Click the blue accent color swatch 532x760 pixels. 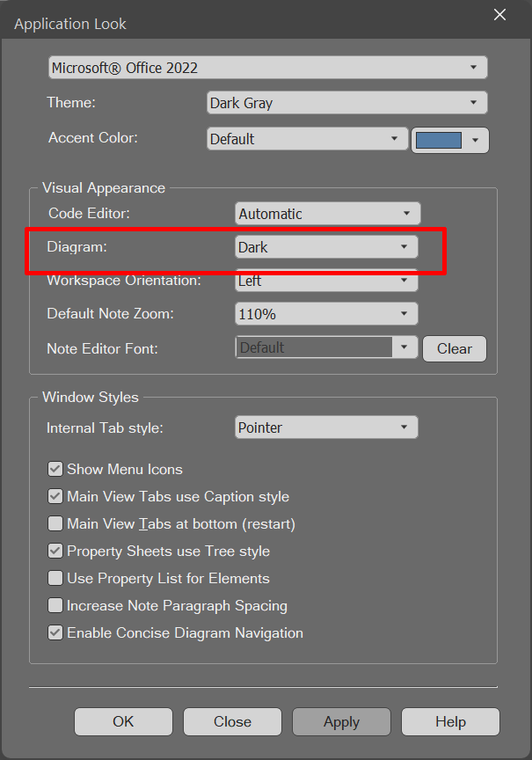click(x=439, y=140)
